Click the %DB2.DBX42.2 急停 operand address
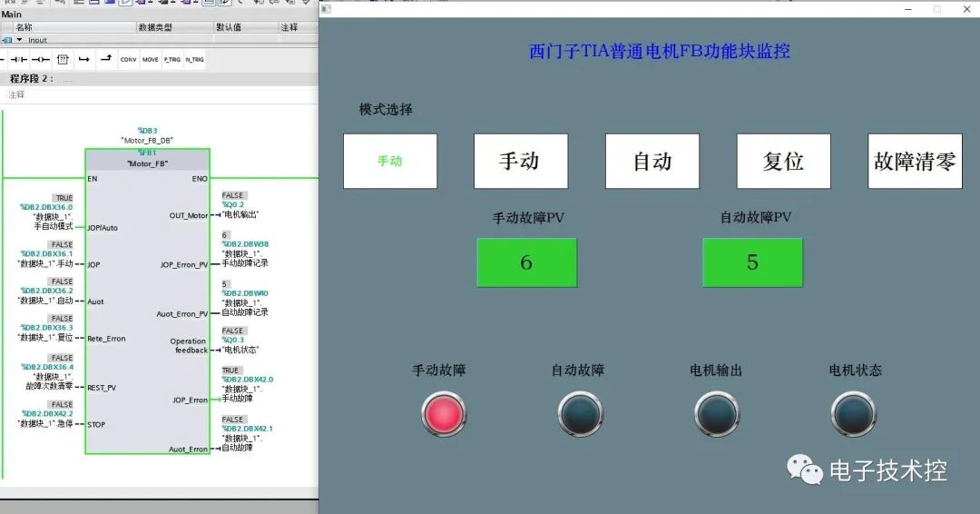Viewport: 980px width, 514px height. (x=47, y=414)
